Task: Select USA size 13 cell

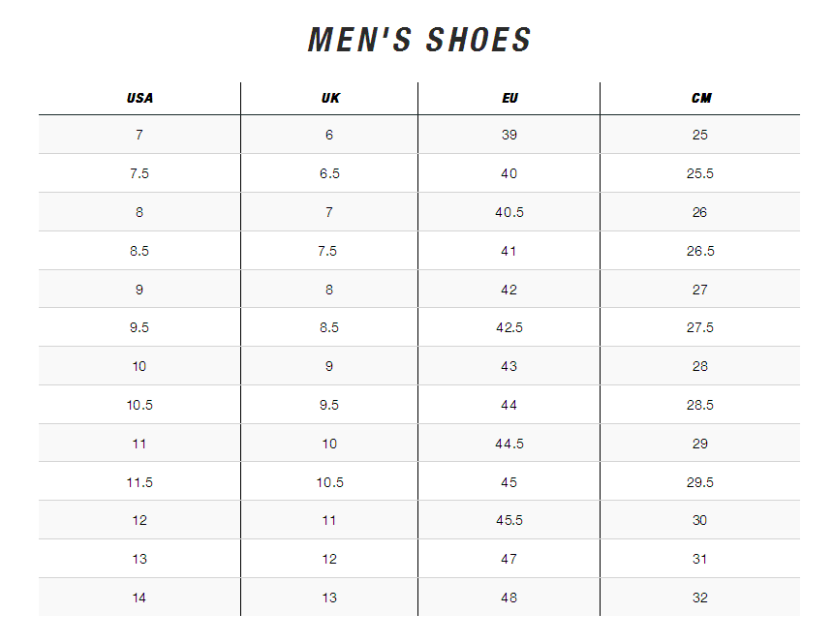Action: (139, 559)
